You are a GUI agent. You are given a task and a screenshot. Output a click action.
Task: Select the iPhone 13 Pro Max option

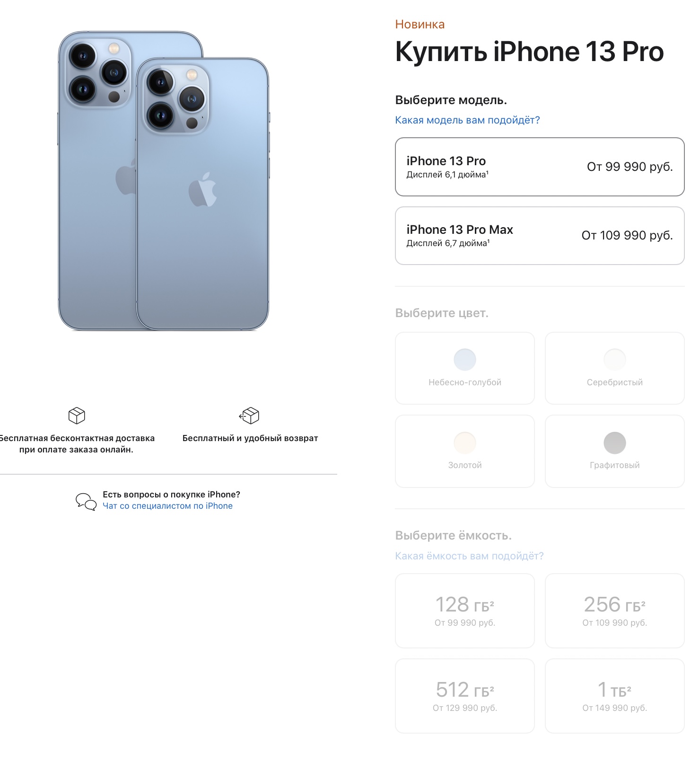click(540, 236)
